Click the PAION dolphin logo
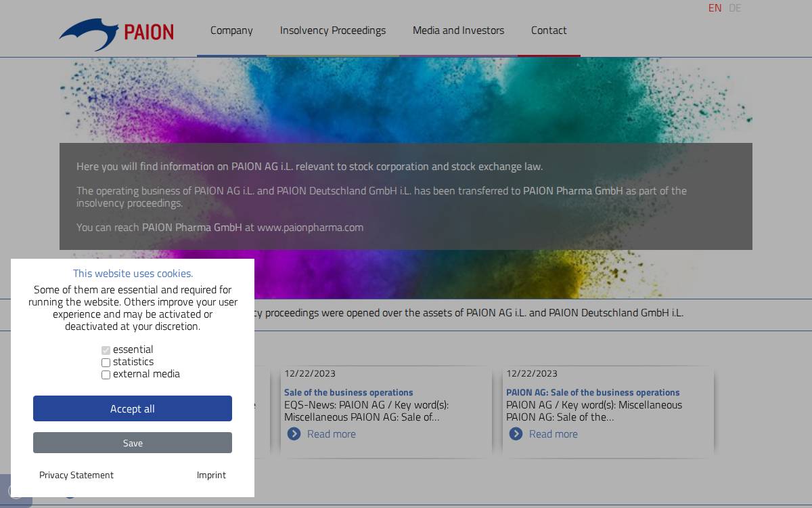812x508 pixels. (x=116, y=33)
